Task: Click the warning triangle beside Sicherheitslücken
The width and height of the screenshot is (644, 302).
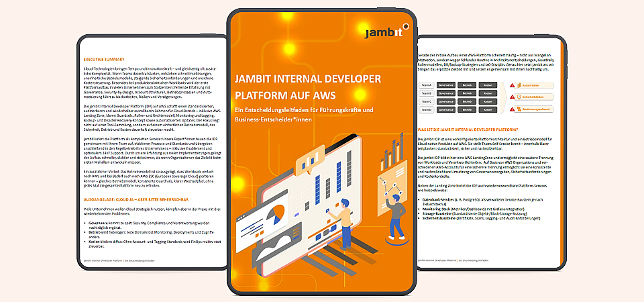Action: point(512,97)
